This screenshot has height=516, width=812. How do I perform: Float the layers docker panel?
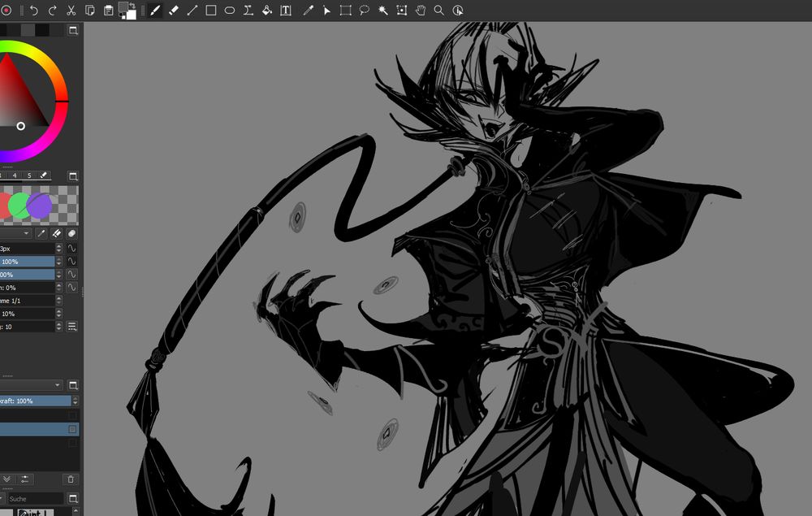(x=73, y=385)
